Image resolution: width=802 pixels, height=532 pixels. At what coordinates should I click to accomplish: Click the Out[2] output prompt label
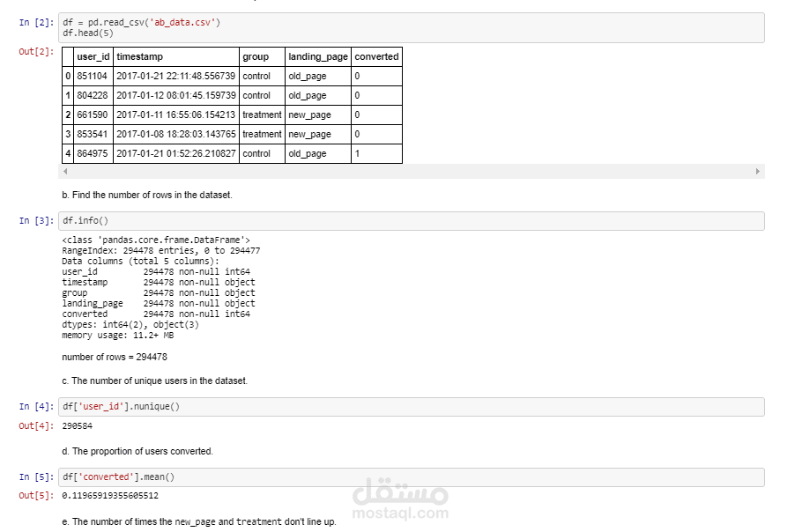[36, 52]
